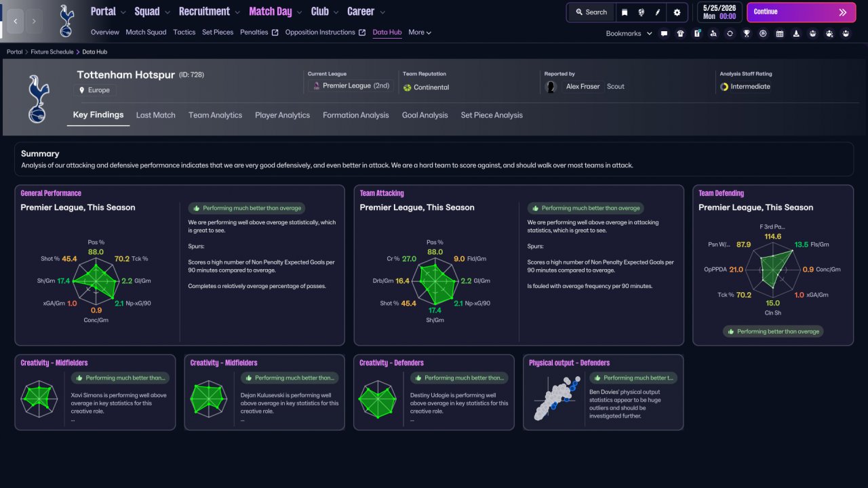The image size is (868, 488).
Task: Click the Portal breadcrumb link
Action: pyautogui.click(x=14, y=52)
